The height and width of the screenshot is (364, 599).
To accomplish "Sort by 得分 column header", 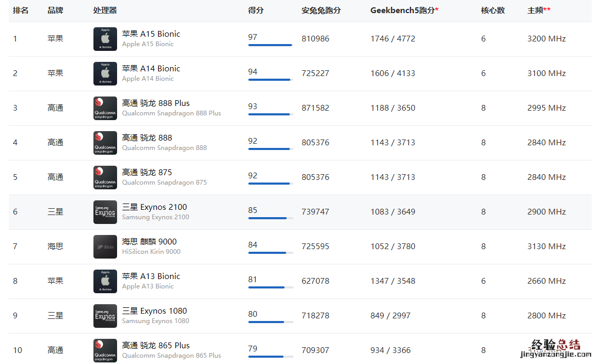I will click(256, 10).
